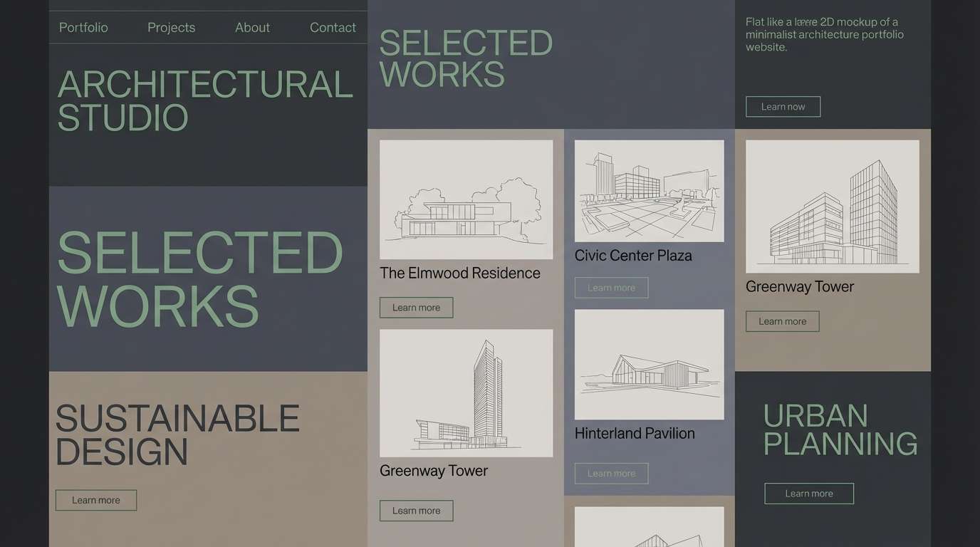Screen dimensions: 980x547
Task: Click Learn more below the middle Greenway Tower card
Action: pyautogui.click(x=416, y=510)
